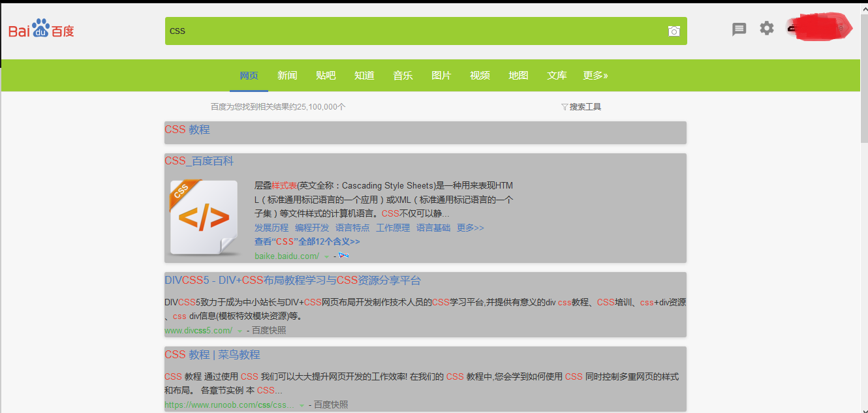Open the 贴吧 tab
The image size is (868, 413).
[326, 76]
